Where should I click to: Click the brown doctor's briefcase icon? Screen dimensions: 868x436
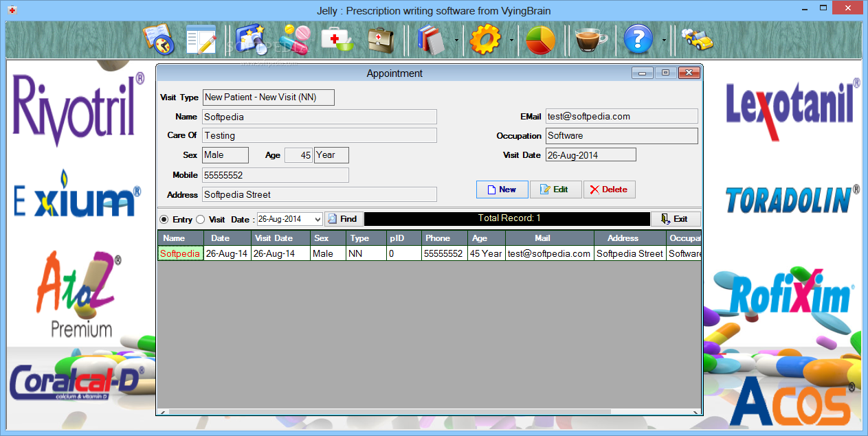point(381,39)
